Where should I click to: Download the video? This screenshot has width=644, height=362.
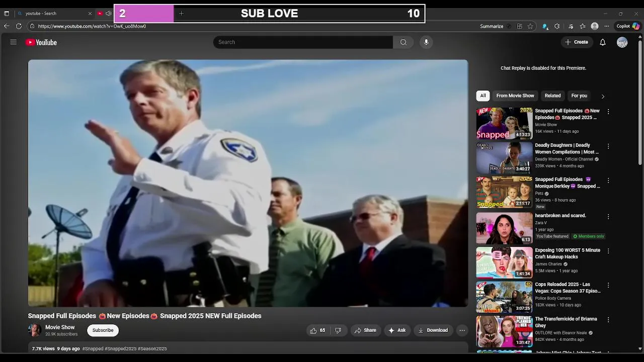(x=433, y=330)
